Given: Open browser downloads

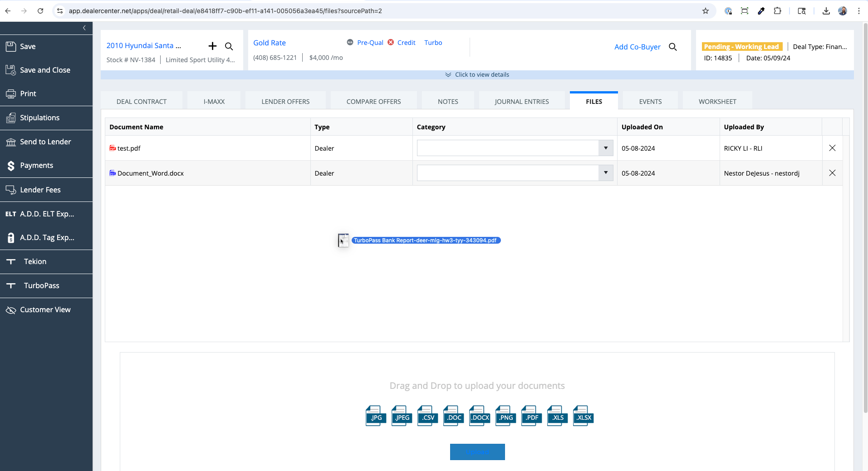Looking at the screenshot, I should (826, 11).
